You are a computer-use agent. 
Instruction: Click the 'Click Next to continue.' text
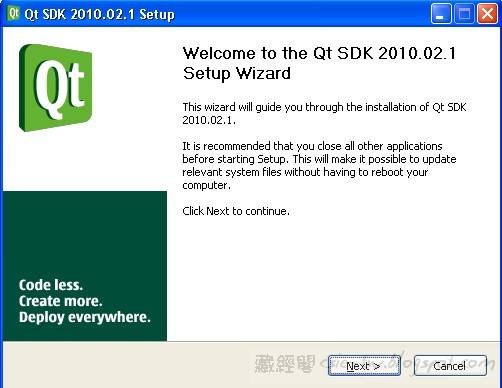coord(236,211)
